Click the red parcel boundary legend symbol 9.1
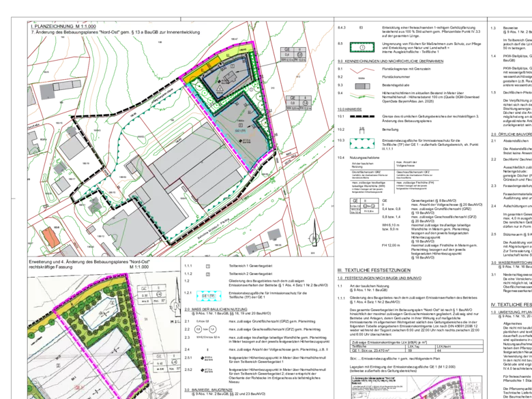 click(x=362, y=70)
